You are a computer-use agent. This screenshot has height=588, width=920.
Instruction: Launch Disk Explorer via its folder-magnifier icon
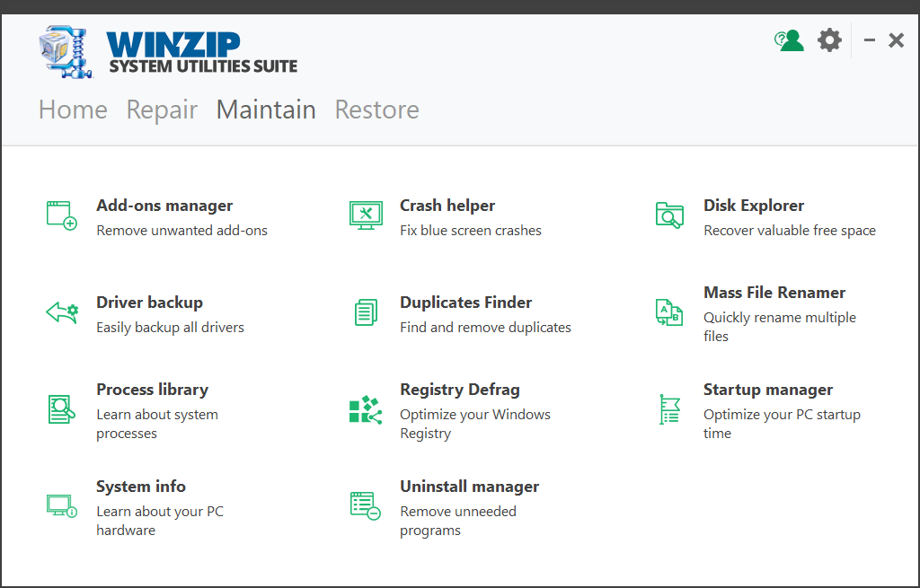point(668,215)
